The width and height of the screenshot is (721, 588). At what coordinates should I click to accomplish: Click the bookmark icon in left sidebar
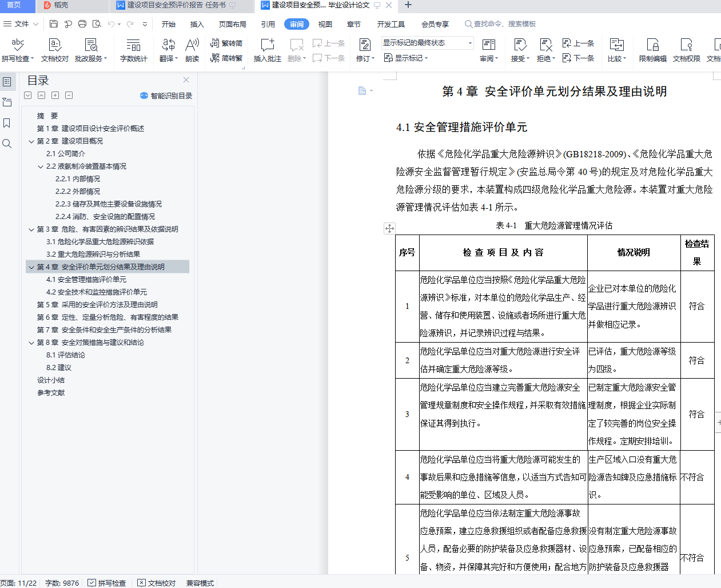point(7,123)
